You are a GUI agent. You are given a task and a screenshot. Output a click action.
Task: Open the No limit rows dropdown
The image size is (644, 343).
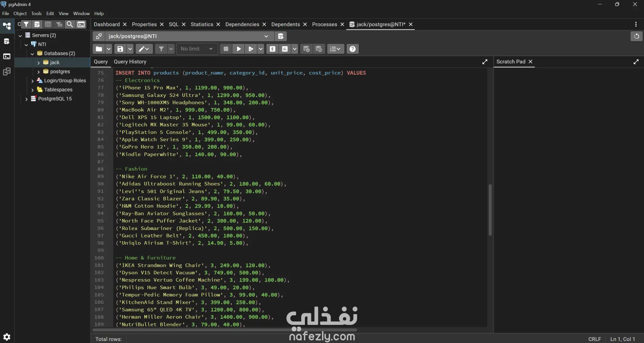pos(197,49)
